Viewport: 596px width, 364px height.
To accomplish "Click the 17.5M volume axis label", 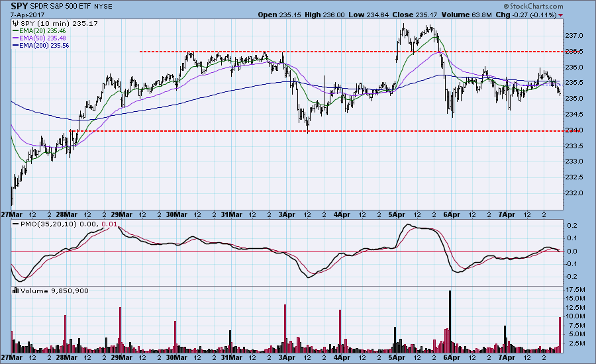I will [x=576, y=289].
